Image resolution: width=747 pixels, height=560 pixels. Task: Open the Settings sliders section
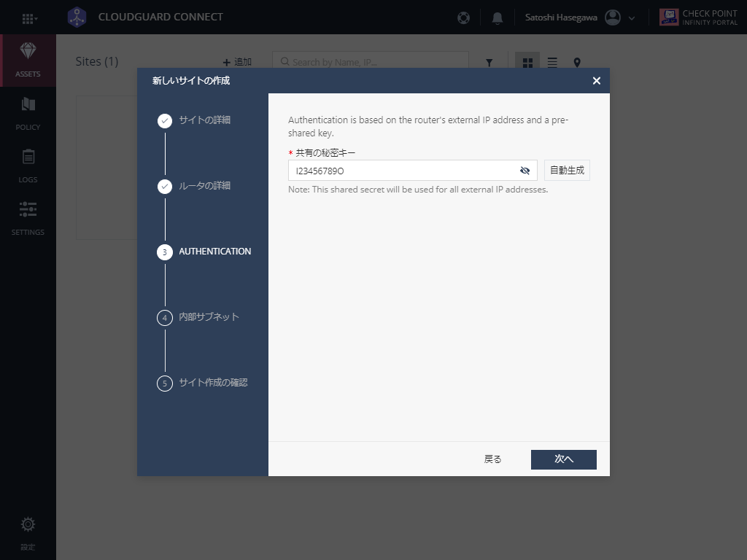pos(28,218)
